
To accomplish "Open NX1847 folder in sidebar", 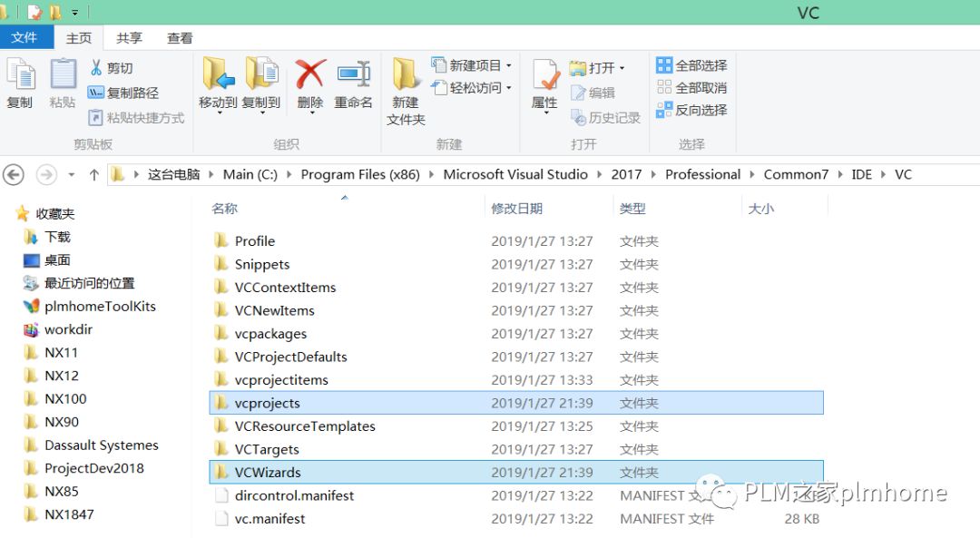I will [59, 514].
